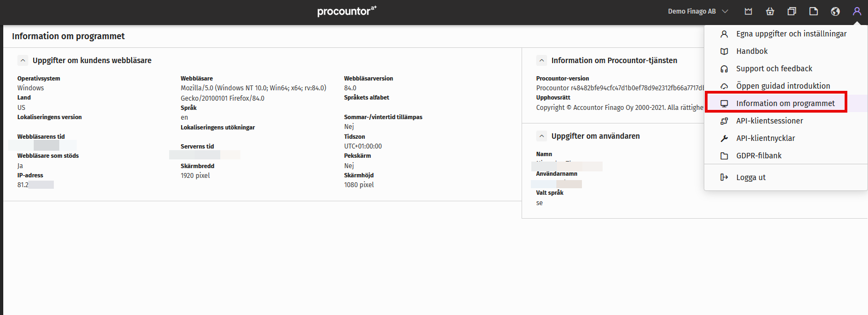The height and width of the screenshot is (315, 868).
Task: Select Information om programmet menu item
Action: 786,103
